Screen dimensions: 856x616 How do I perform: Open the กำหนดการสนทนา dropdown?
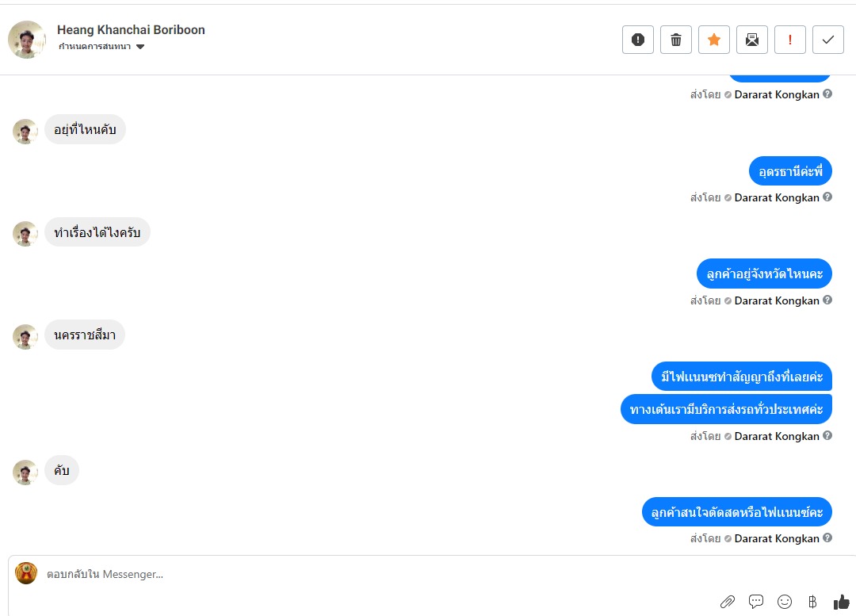101,47
